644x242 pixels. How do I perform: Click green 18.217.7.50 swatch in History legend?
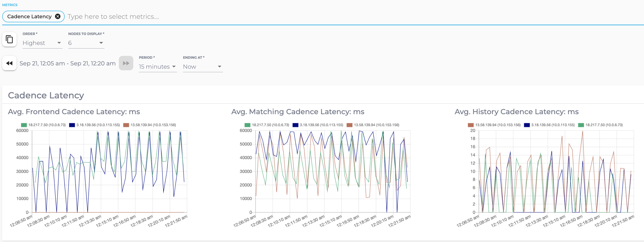click(x=581, y=125)
